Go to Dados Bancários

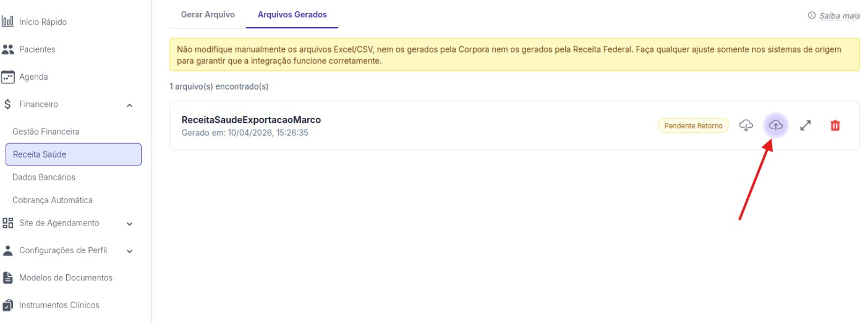(x=44, y=177)
